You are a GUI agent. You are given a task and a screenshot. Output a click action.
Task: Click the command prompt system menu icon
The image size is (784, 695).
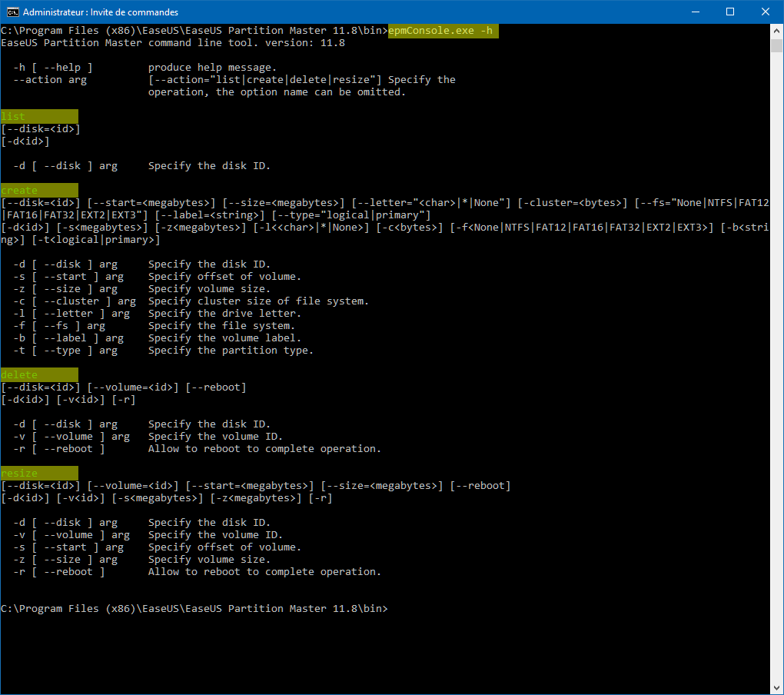coord(12,12)
